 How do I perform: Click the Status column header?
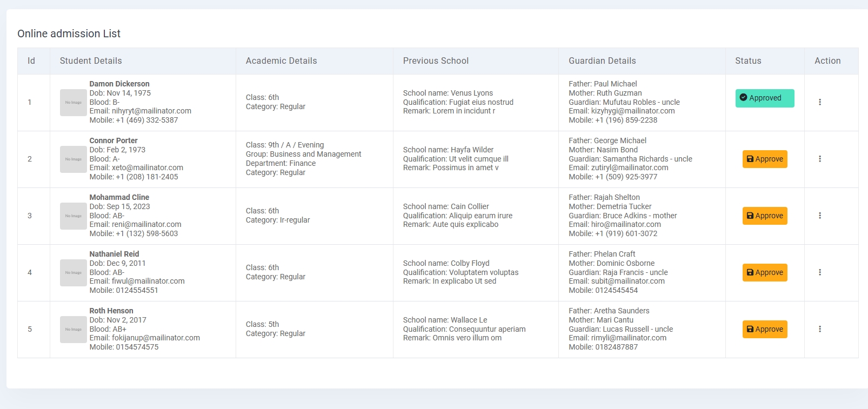pyautogui.click(x=748, y=61)
